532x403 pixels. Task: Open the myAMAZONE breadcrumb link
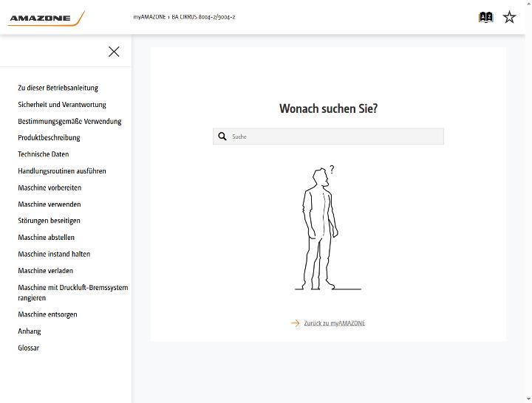149,17
